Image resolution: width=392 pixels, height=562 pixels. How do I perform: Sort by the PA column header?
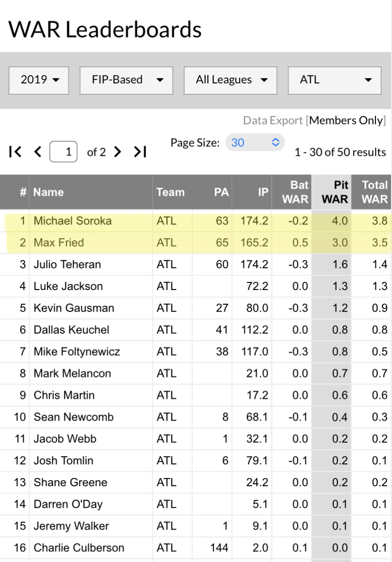[221, 192]
